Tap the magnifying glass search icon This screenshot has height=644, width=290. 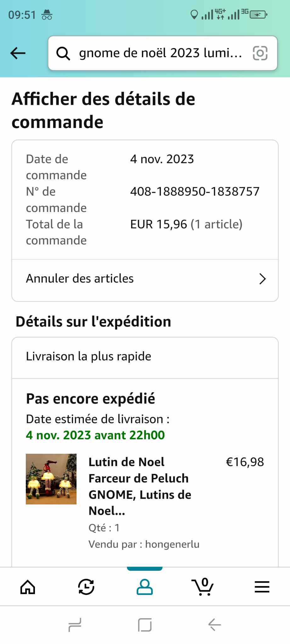63,53
